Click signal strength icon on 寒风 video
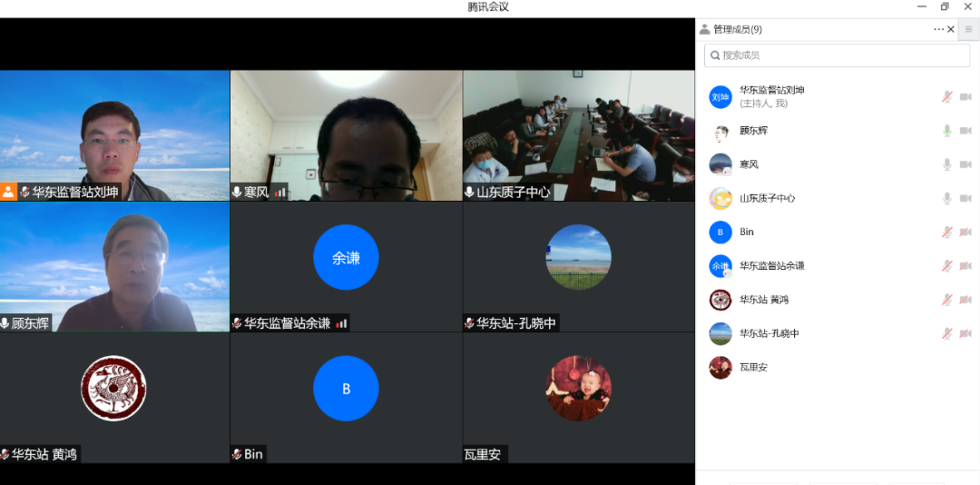Viewport: 980px width, 485px height. (280, 193)
